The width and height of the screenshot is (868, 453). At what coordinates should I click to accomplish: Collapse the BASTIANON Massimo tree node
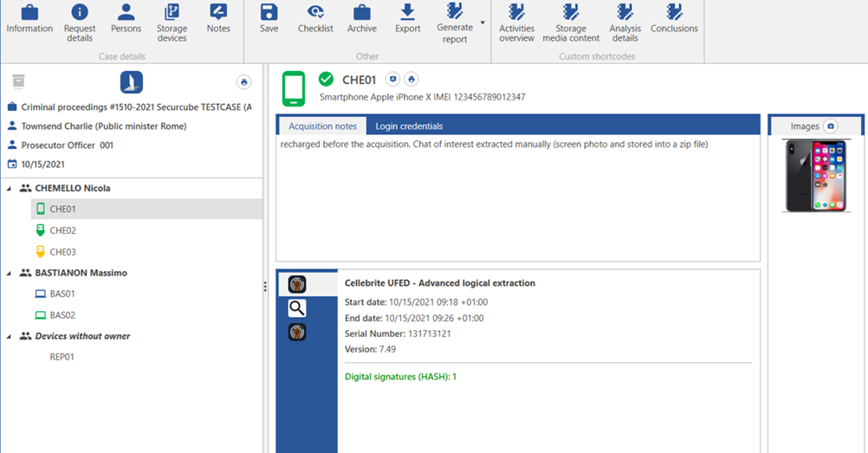coord(9,273)
